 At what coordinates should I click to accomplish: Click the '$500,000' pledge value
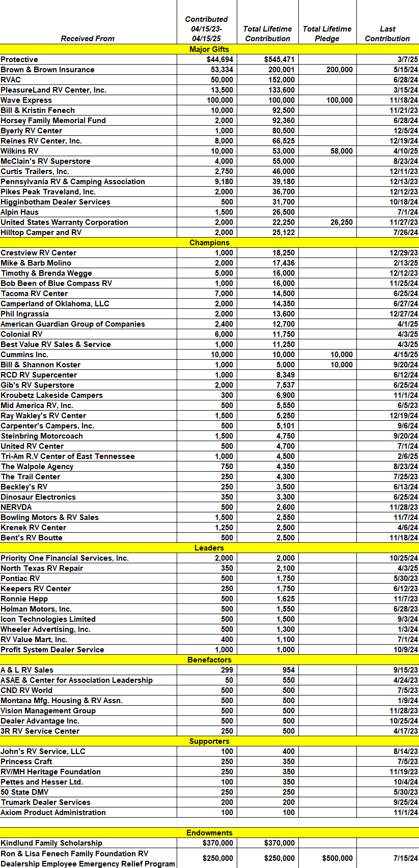[338, 858]
